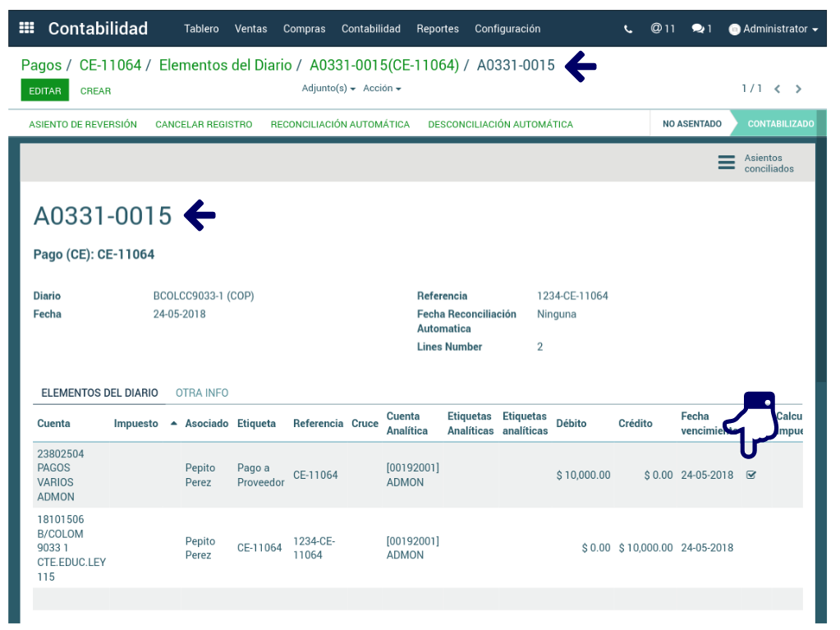Click the CANCELAR REGISTRO button
This screenshot has height=630, width=840.
click(x=204, y=125)
